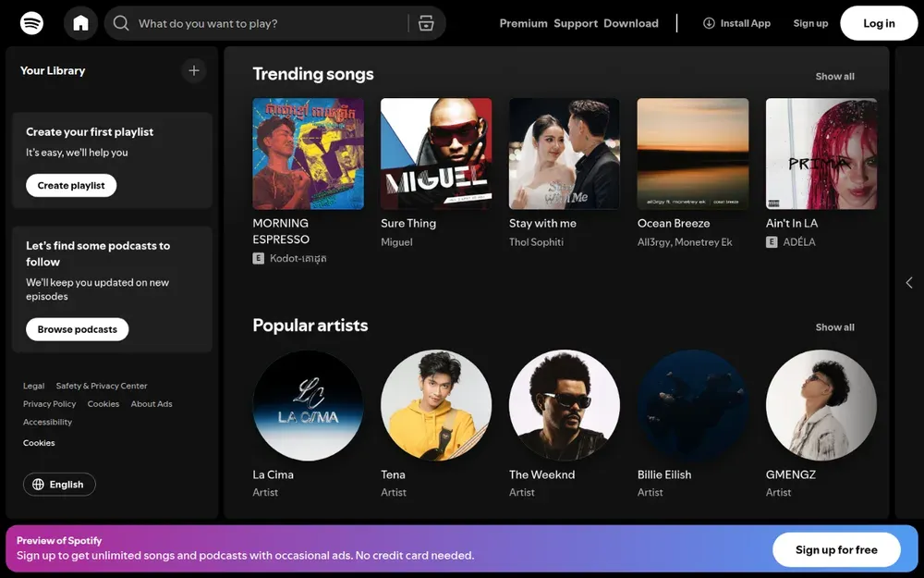
Task: Open Safety & Privacy Center link
Action: pos(102,386)
